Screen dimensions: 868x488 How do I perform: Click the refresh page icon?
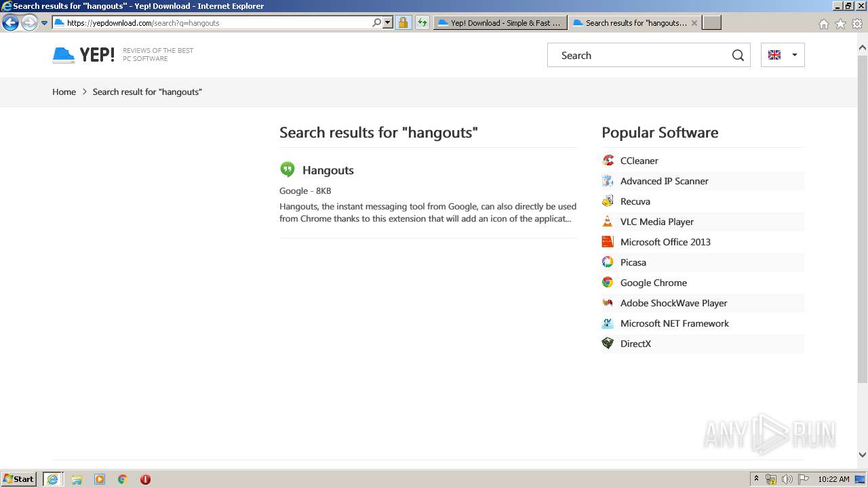[422, 22]
